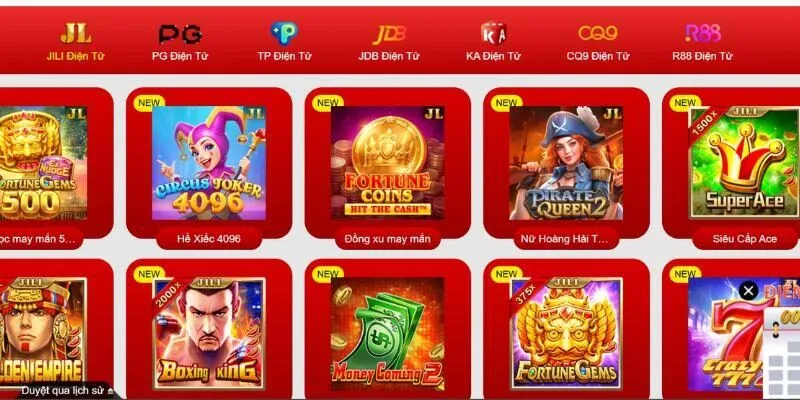Launch the Pirate Queen 2 game

(566, 163)
